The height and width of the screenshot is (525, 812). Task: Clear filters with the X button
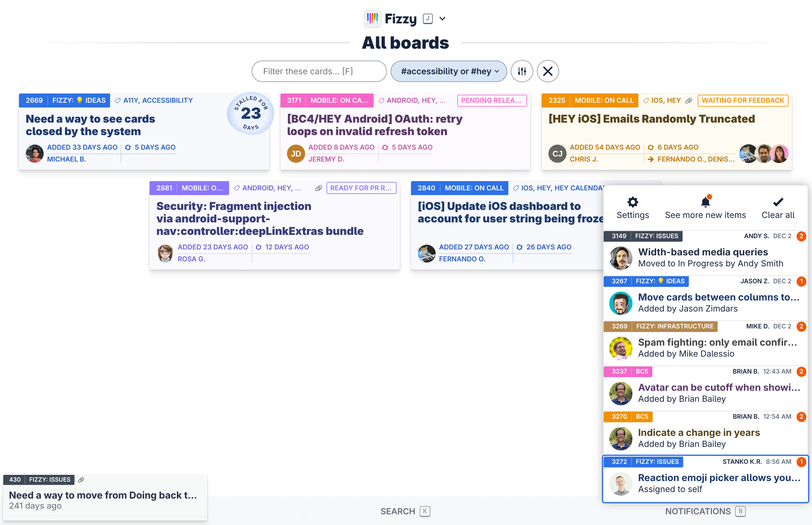[x=548, y=71]
